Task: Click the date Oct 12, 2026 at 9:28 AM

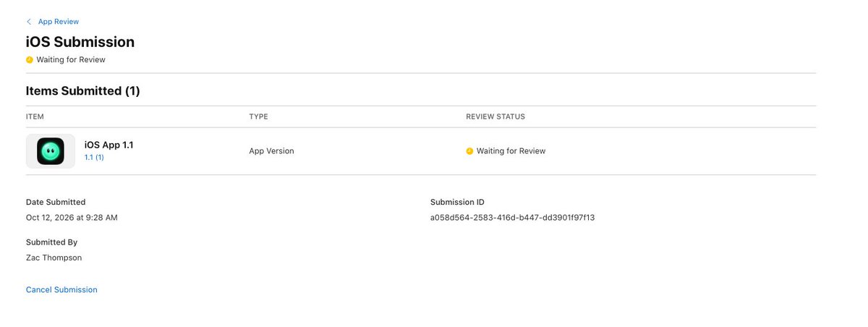Action: coord(72,217)
